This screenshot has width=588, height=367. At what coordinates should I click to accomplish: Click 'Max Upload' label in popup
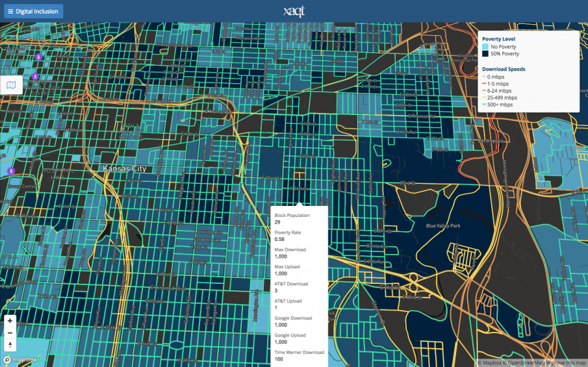coord(287,267)
